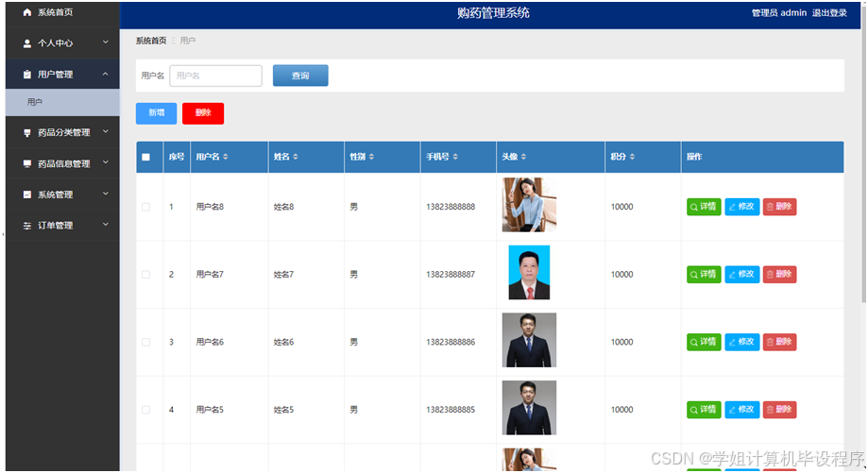Click 修改 for 用户名5
The width and height of the screenshot is (868, 473).
tap(741, 410)
